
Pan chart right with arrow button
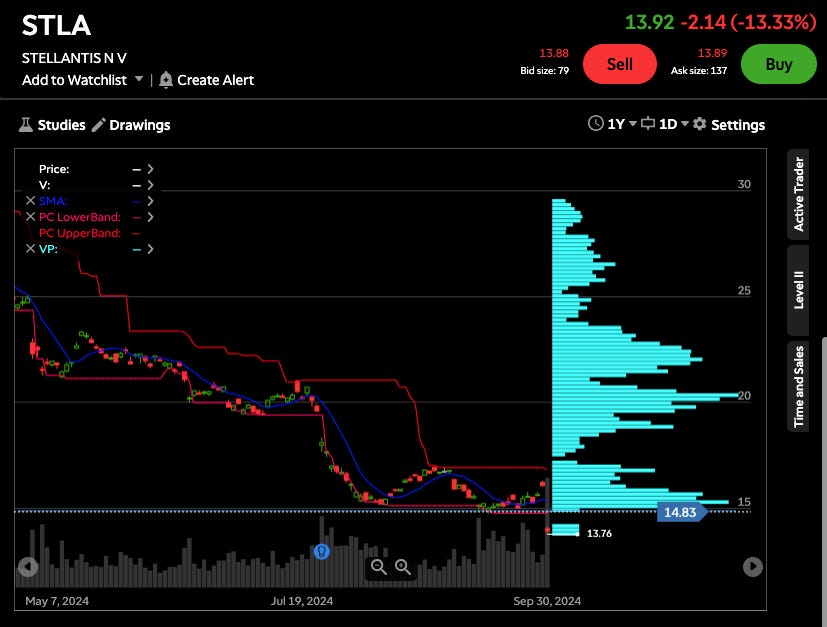click(x=753, y=567)
